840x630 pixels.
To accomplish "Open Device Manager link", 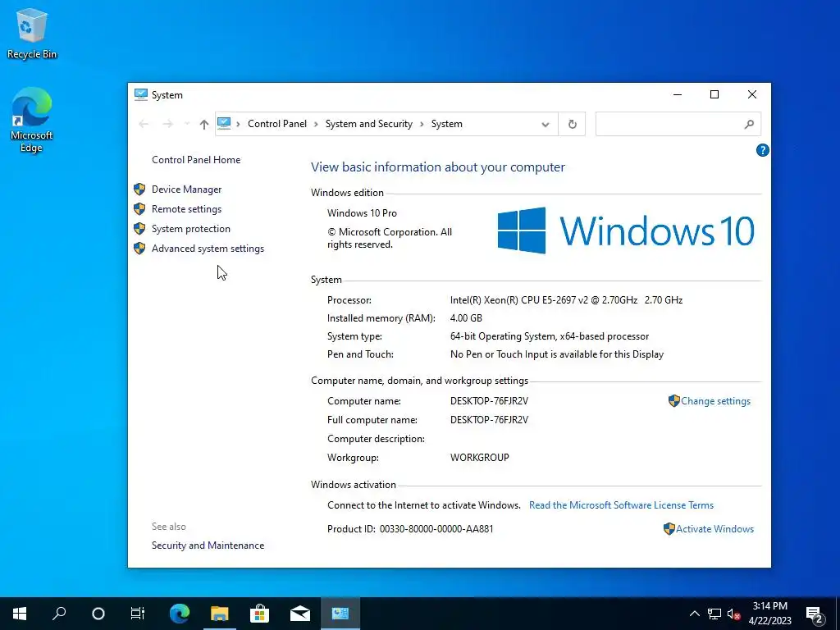I will [x=186, y=189].
